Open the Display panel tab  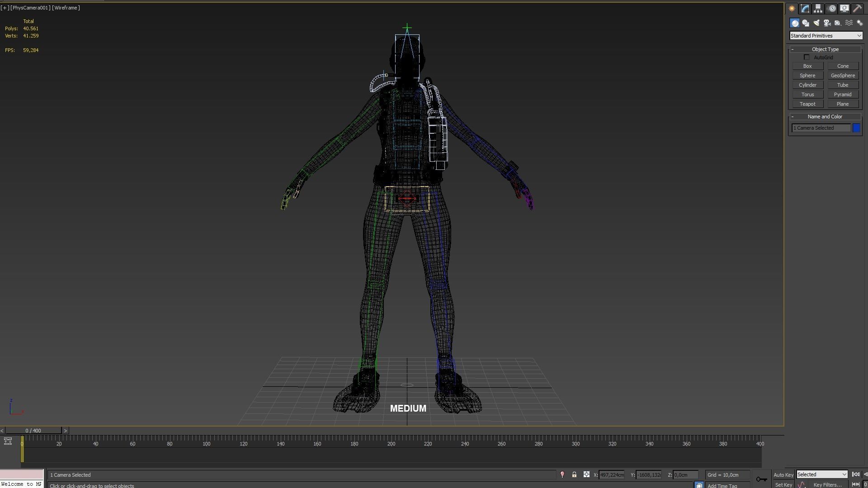pos(844,9)
